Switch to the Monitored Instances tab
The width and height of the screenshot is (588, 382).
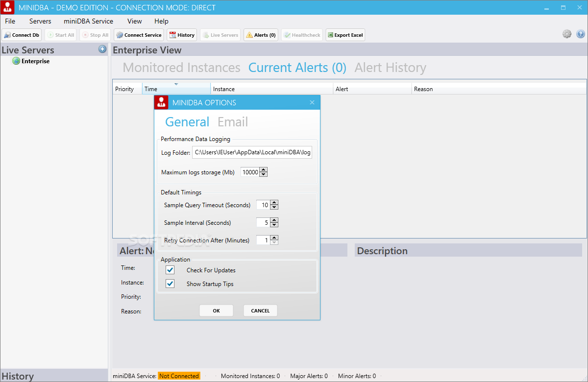click(181, 68)
